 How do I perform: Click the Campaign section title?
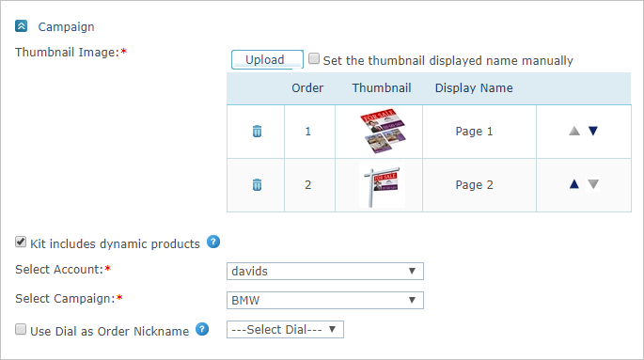[x=66, y=27]
